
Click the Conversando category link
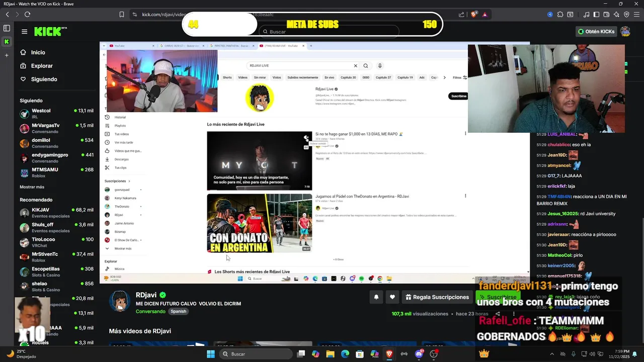(150, 311)
